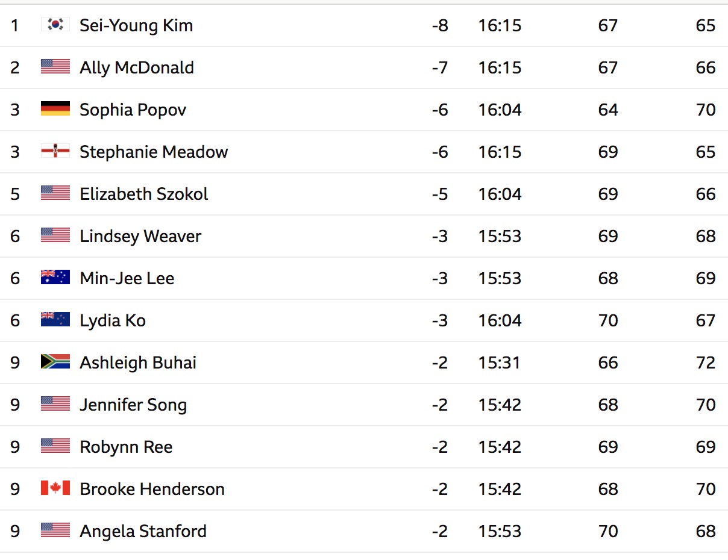
Task: Click the German flag beside Sophia Popov
Action: pos(55,109)
